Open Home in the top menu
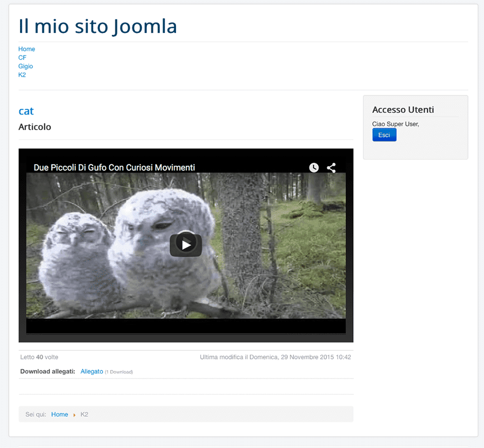 click(27, 49)
